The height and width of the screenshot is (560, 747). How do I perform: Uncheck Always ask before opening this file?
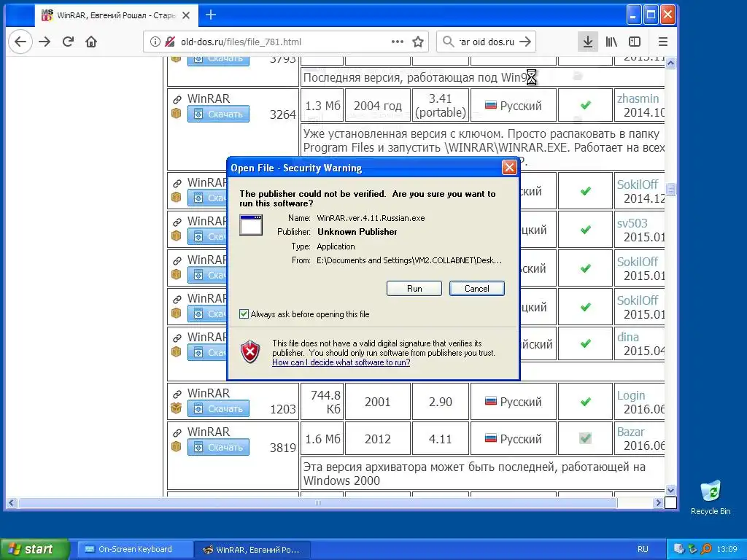[244, 314]
